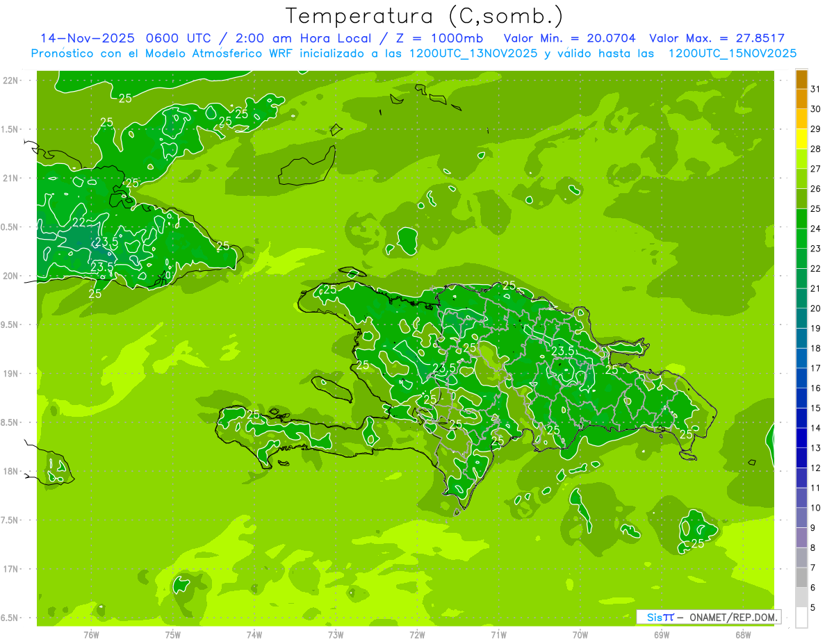
Task: Click the longitude label "76W"
Action: [x=91, y=634]
